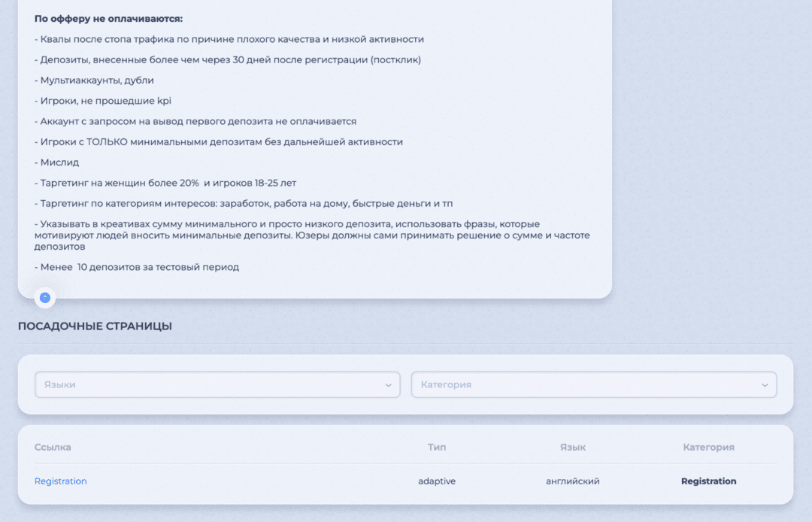
Task: Open the Registration landing page link
Action: pyautogui.click(x=60, y=481)
